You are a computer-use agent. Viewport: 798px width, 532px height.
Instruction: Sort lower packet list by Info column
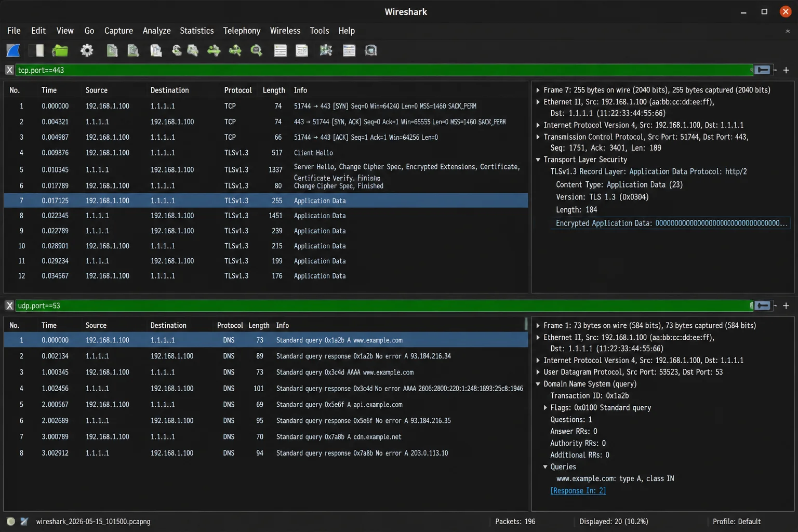282,325
